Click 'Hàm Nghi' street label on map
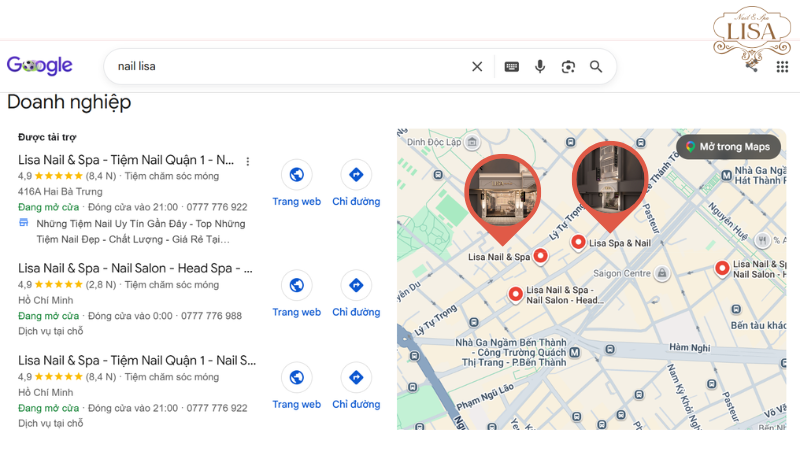The image size is (800, 459). pos(690,347)
